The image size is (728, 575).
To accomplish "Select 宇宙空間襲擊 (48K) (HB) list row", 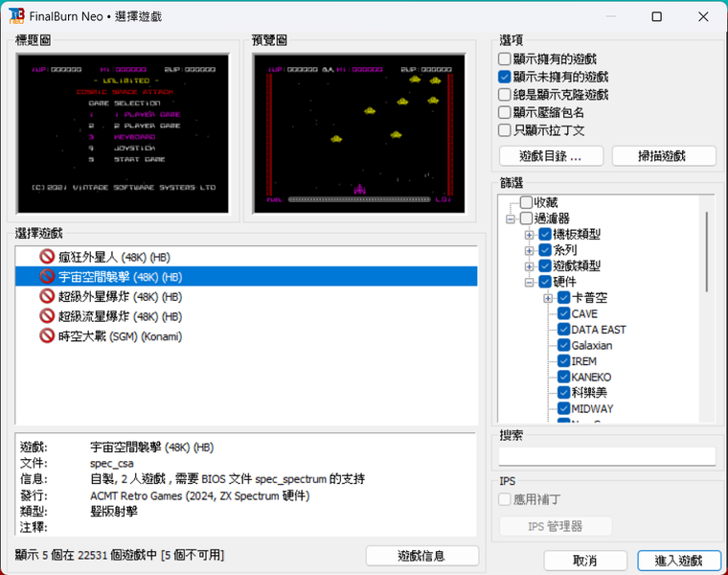I will [246, 277].
